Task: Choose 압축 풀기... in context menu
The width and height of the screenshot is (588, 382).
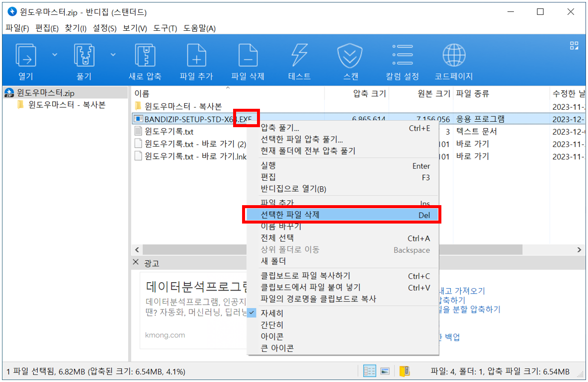Action: tap(343, 128)
